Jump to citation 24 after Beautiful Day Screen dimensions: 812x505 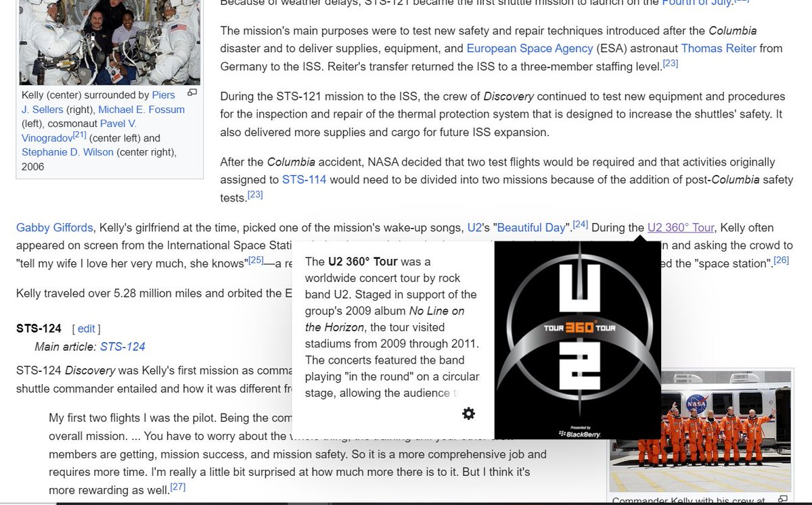click(581, 224)
